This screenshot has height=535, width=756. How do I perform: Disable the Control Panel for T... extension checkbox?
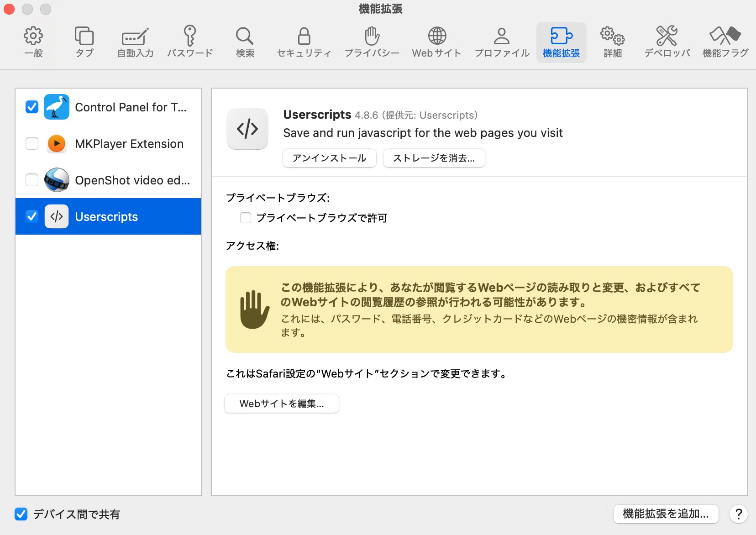point(32,107)
